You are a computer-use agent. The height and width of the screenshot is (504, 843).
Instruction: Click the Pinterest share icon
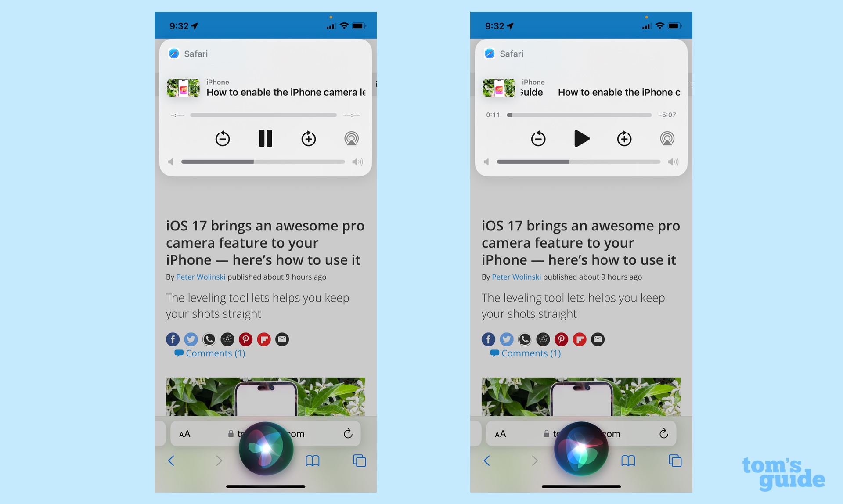(245, 339)
